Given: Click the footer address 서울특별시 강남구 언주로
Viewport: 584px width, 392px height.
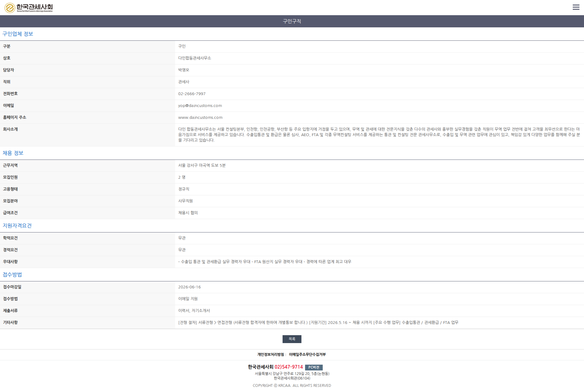Looking at the screenshot, I should [x=292, y=374].
